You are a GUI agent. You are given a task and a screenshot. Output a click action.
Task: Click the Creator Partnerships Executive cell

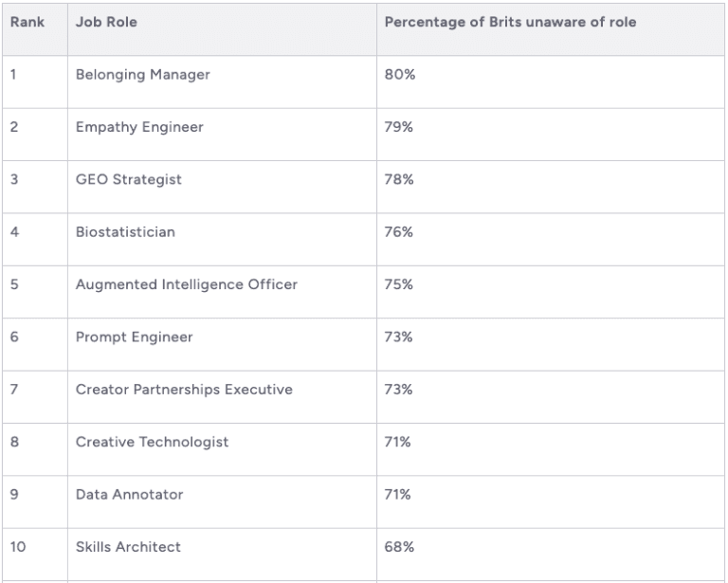184,390
